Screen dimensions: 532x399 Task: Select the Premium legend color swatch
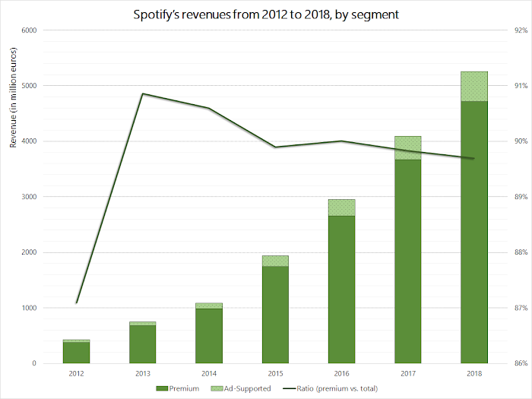[162, 388]
